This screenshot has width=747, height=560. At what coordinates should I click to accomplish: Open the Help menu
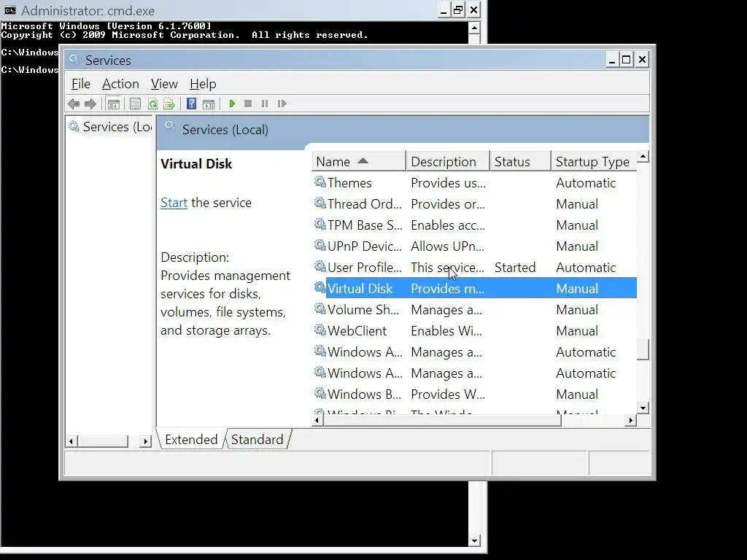point(203,84)
